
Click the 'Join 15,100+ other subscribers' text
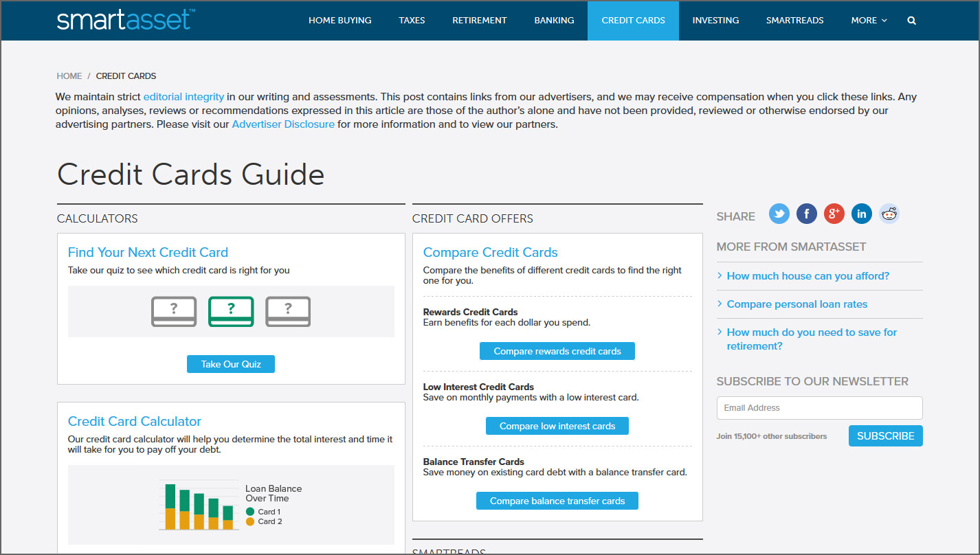click(x=772, y=436)
